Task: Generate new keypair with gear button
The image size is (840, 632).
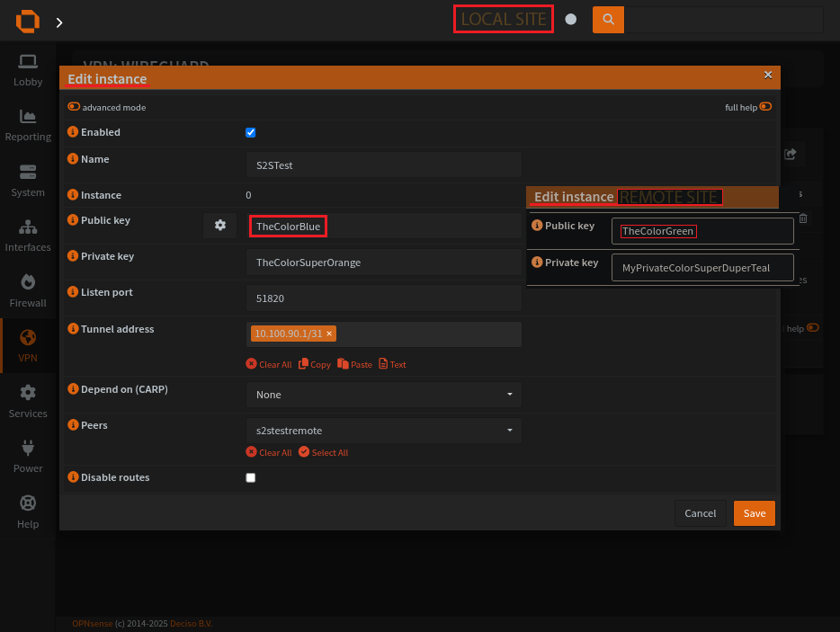Action: [219, 226]
